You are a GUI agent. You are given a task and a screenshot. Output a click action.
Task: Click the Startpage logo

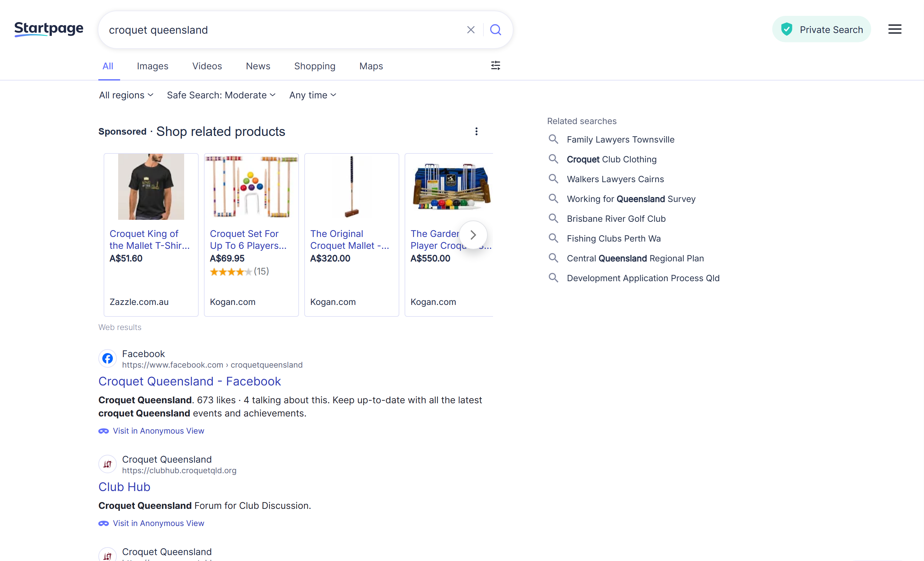[x=49, y=29]
